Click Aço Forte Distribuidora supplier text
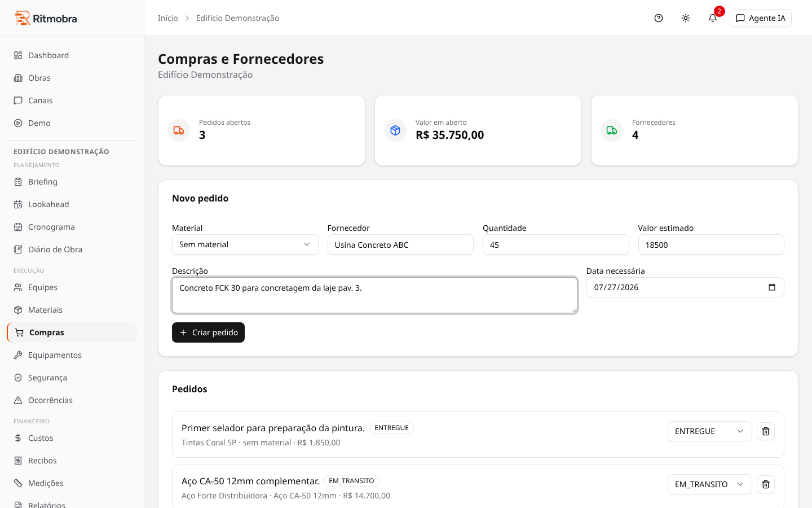This screenshot has height=508, width=812. (224, 496)
